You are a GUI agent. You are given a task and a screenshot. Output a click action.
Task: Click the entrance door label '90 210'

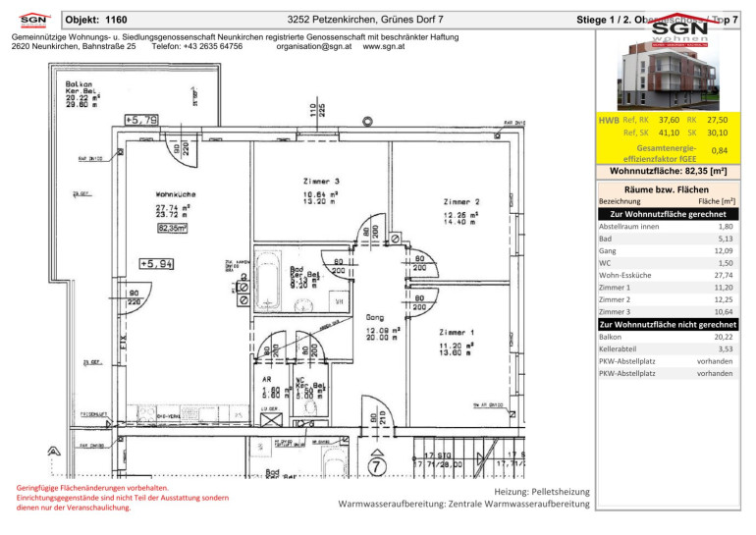click(378, 418)
